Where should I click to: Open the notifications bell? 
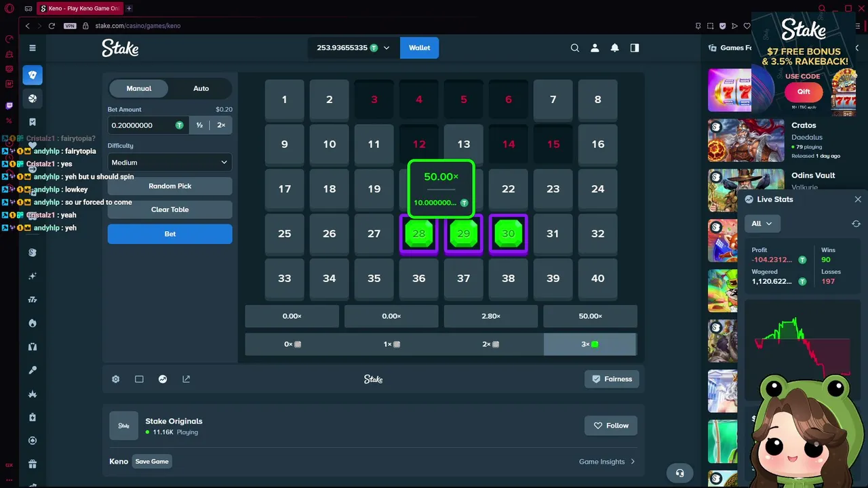pyautogui.click(x=614, y=48)
